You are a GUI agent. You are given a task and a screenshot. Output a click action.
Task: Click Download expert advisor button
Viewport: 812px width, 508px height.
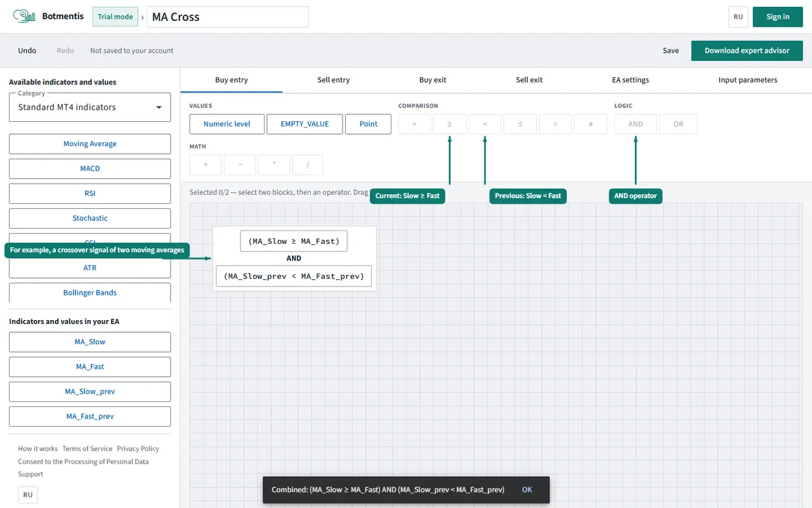(x=747, y=50)
